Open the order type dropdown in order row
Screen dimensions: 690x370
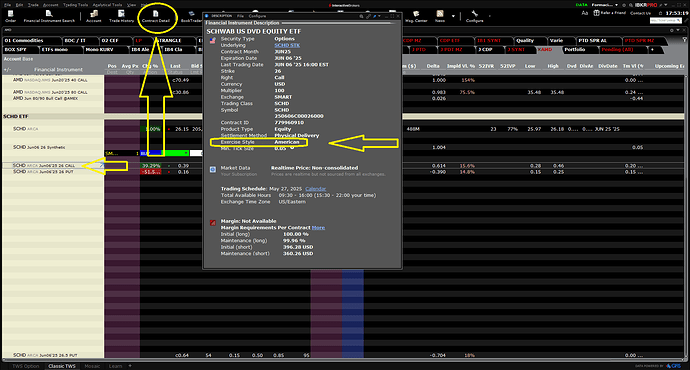pos(176,153)
